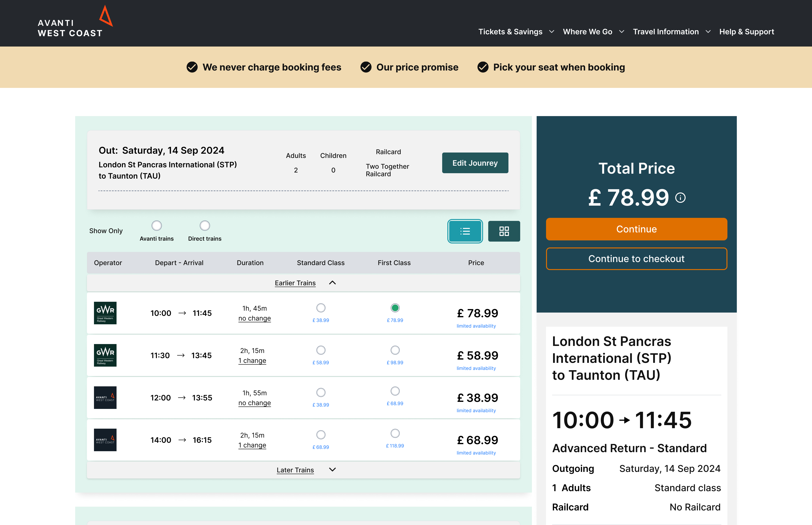
Task: Collapse Earlier Trains chevron
Action: point(332,283)
